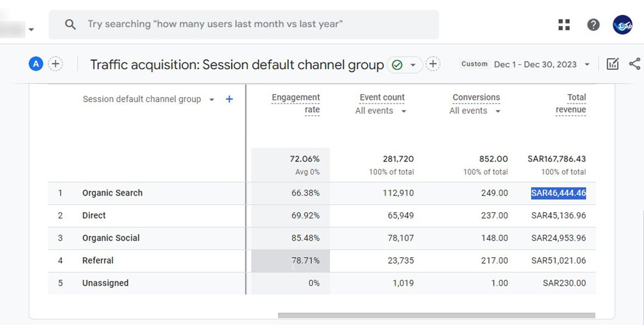Screen dimensions: 644x332
Task: Open the Google apps grid icon
Action: click(564, 25)
